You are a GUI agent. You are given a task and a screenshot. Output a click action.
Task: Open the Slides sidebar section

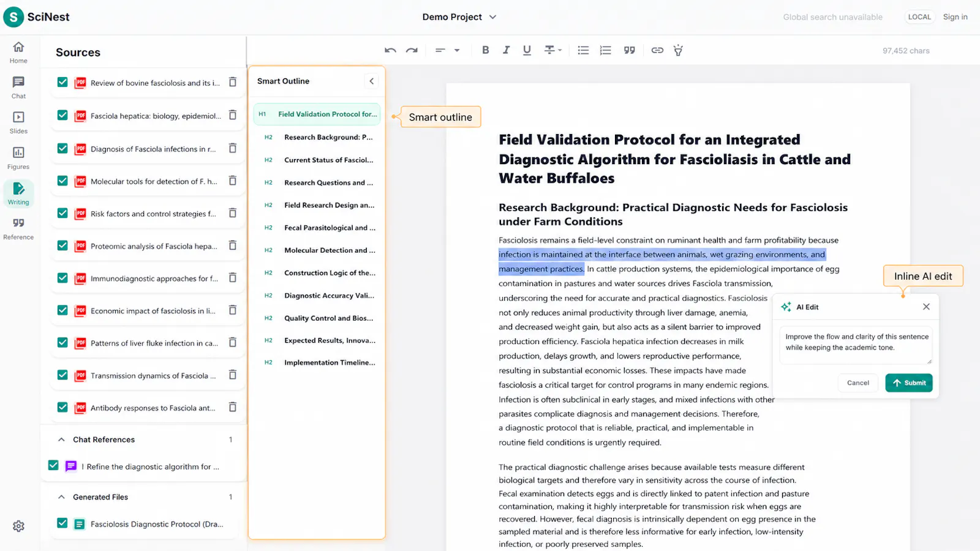(x=18, y=122)
